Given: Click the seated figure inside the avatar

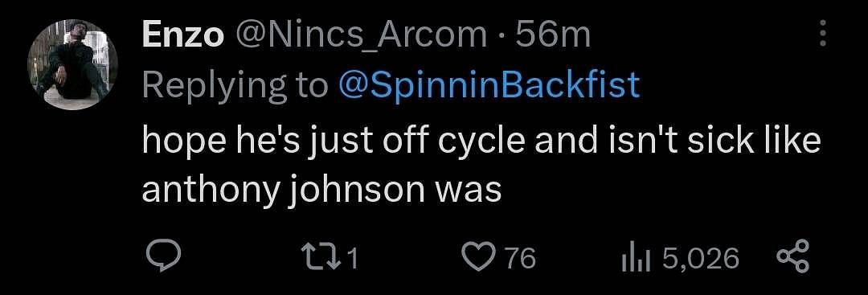Looking at the screenshot, I should click(69, 64).
